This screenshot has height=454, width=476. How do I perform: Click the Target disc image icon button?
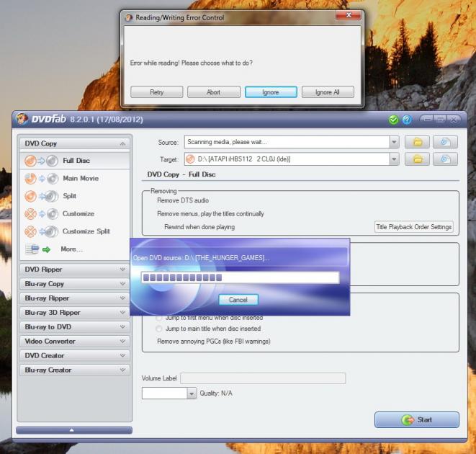coord(445,159)
